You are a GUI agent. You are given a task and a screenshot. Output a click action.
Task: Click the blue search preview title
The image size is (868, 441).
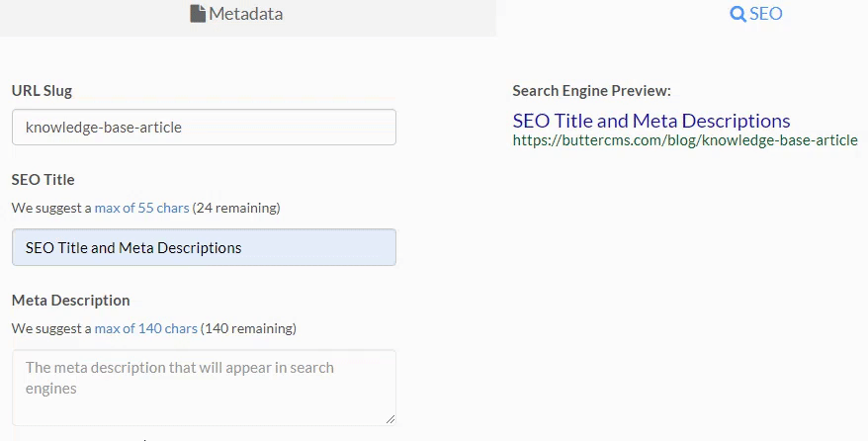click(651, 121)
